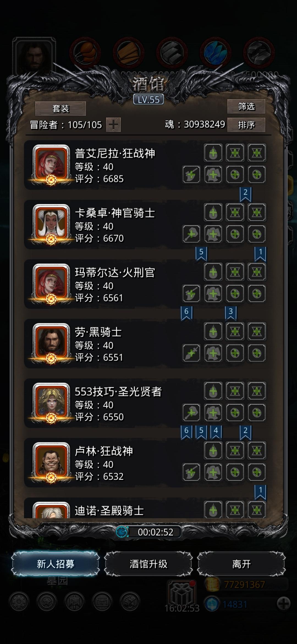Switch to 新人招募 tab
Image resolution: width=297 pixels, height=644 pixels.
tap(55, 564)
